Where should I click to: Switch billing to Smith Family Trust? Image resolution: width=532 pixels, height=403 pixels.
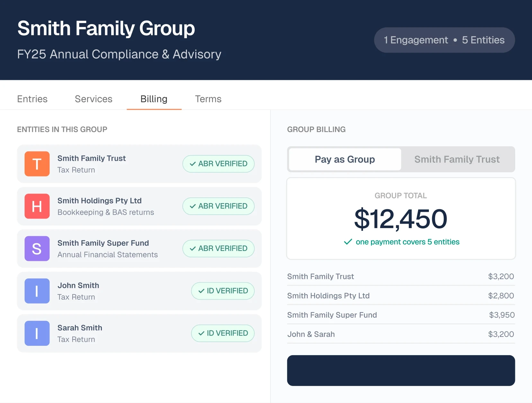click(x=457, y=159)
